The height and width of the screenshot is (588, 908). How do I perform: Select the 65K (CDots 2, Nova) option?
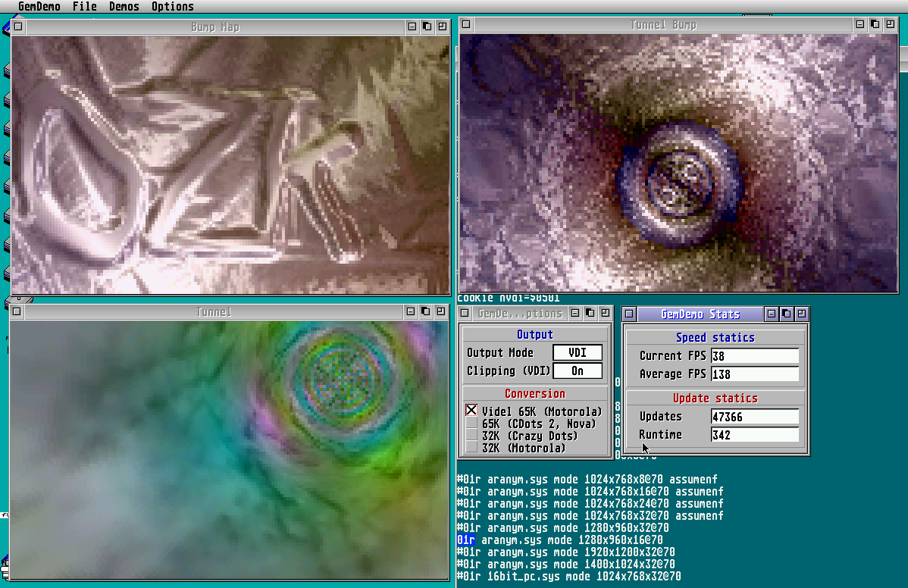pyautogui.click(x=471, y=424)
